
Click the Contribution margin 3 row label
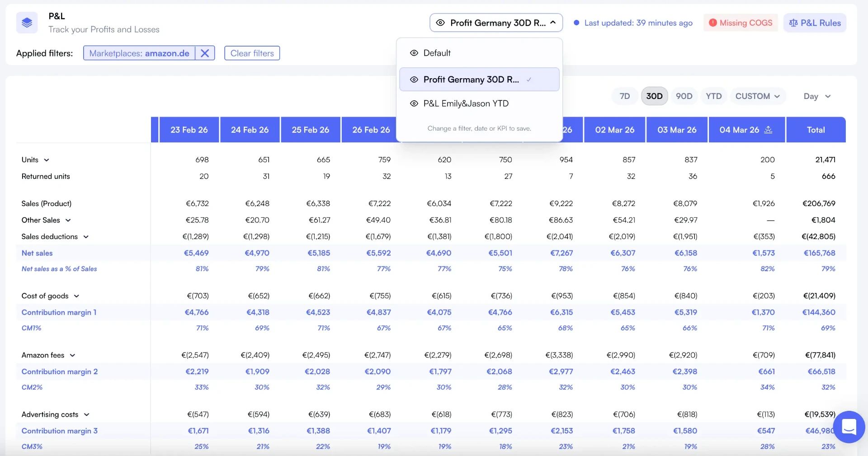(x=60, y=431)
